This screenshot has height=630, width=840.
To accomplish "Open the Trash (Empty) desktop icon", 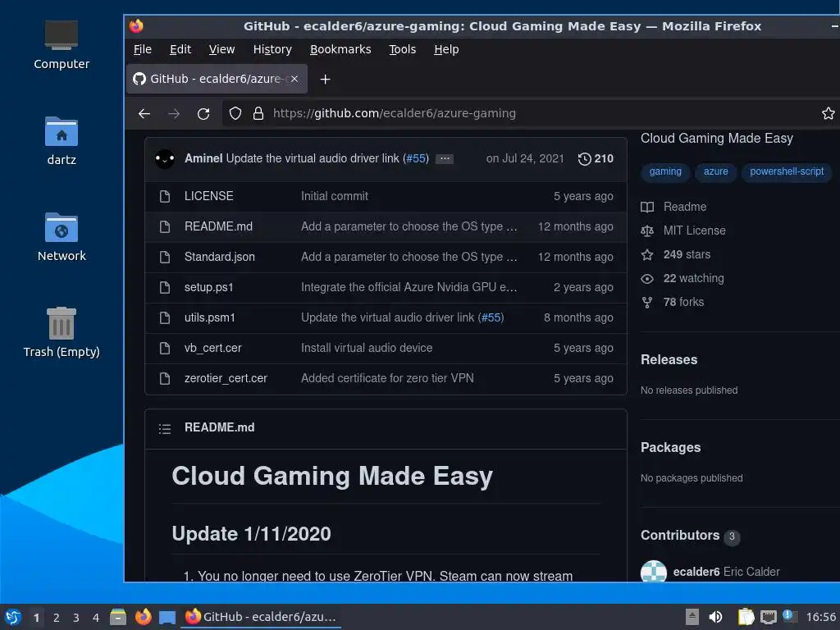I will point(61,333).
